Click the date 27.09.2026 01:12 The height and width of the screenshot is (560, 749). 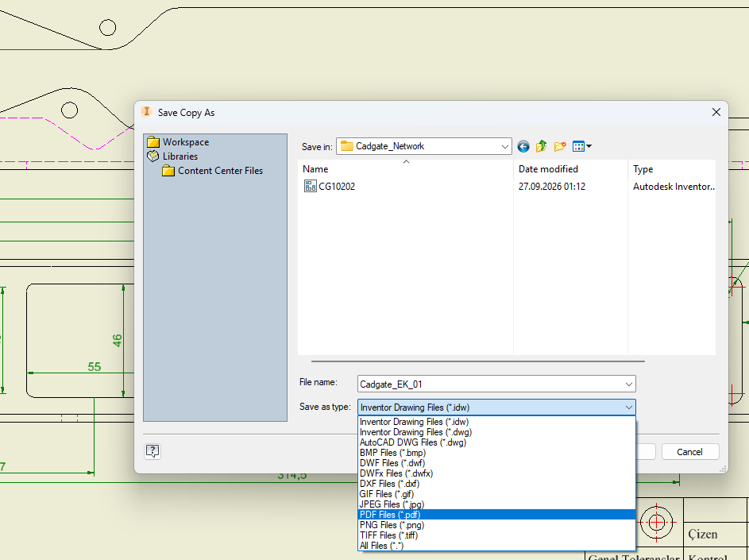pyautogui.click(x=552, y=187)
